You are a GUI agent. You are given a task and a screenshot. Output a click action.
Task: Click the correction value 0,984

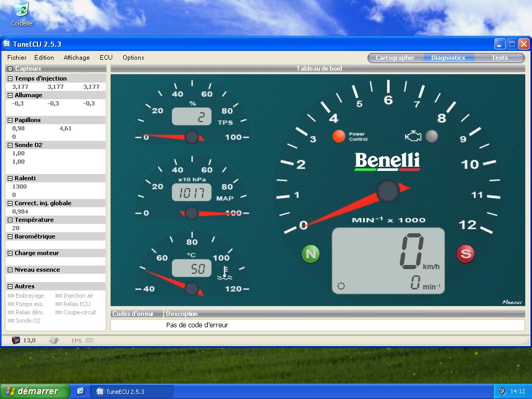click(x=20, y=212)
